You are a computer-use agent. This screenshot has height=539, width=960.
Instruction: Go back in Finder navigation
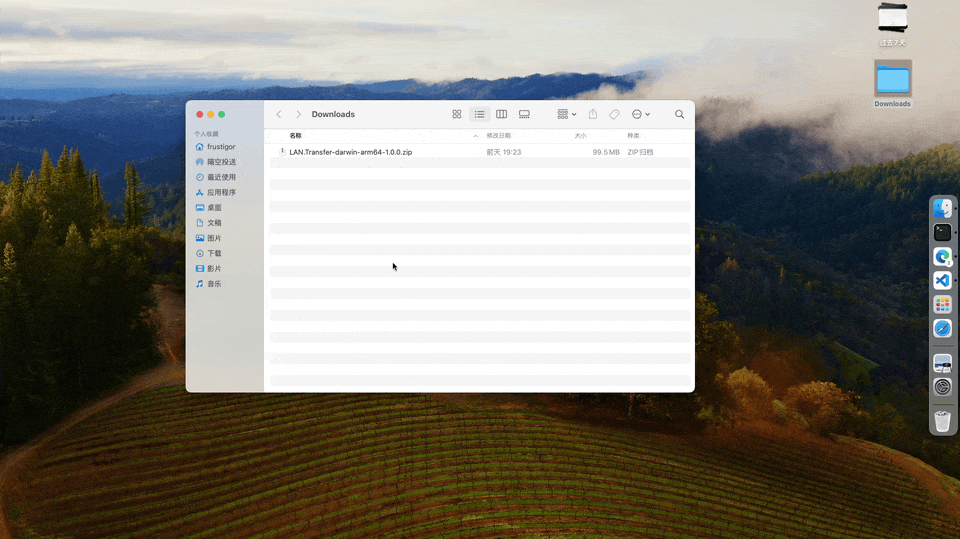[279, 115]
